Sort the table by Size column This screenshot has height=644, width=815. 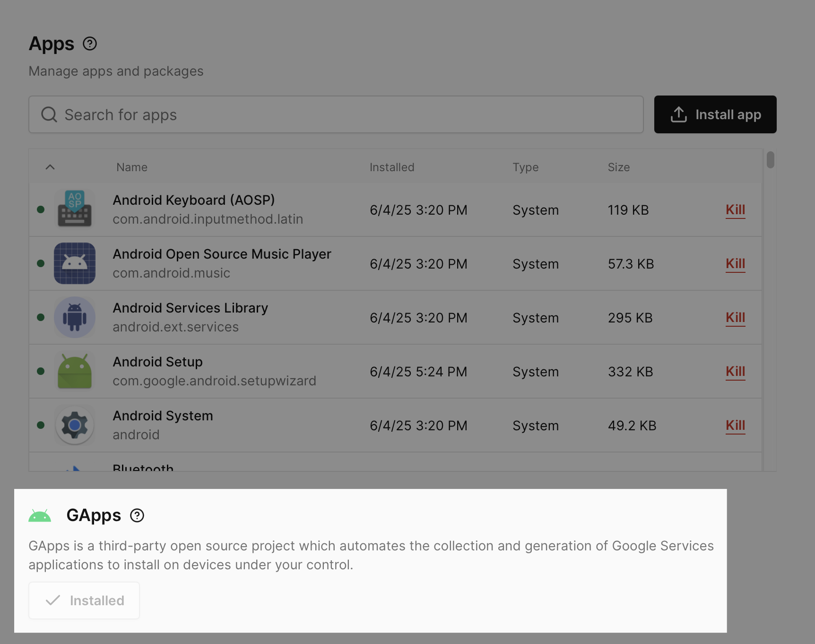pos(619,167)
